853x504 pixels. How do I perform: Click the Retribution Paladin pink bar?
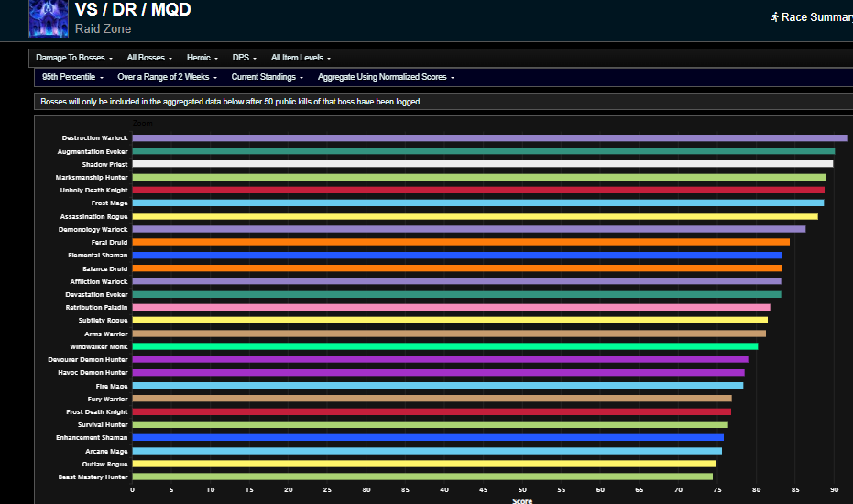[452, 308]
